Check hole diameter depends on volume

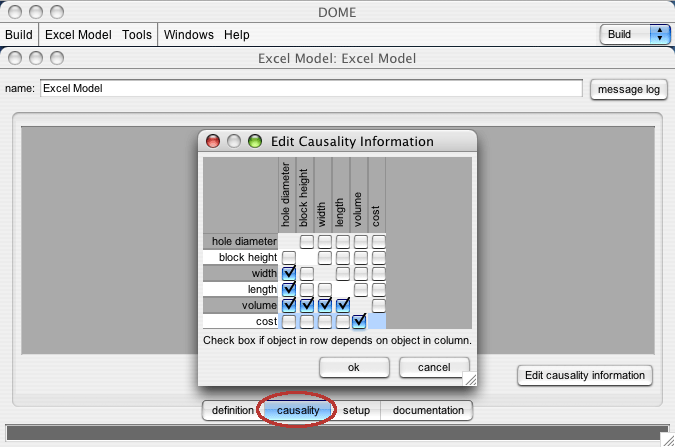pyautogui.click(x=361, y=242)
